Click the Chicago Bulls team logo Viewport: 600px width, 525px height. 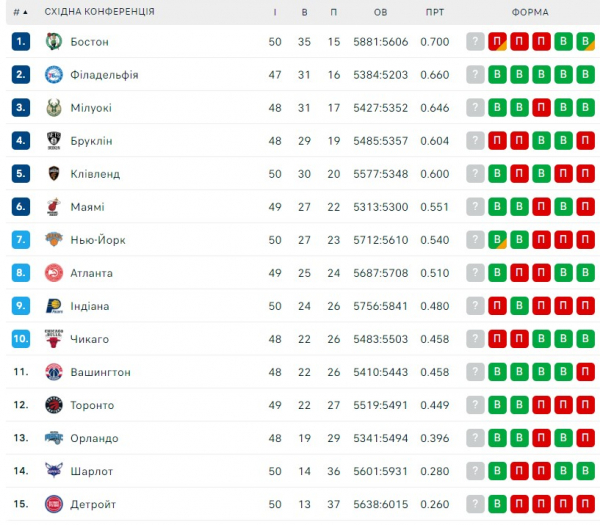tap(53, 339)
